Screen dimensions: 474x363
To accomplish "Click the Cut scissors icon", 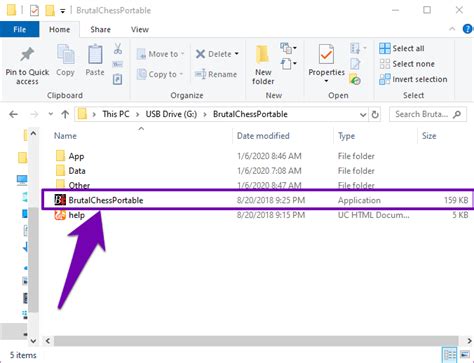I will [118, 49].
